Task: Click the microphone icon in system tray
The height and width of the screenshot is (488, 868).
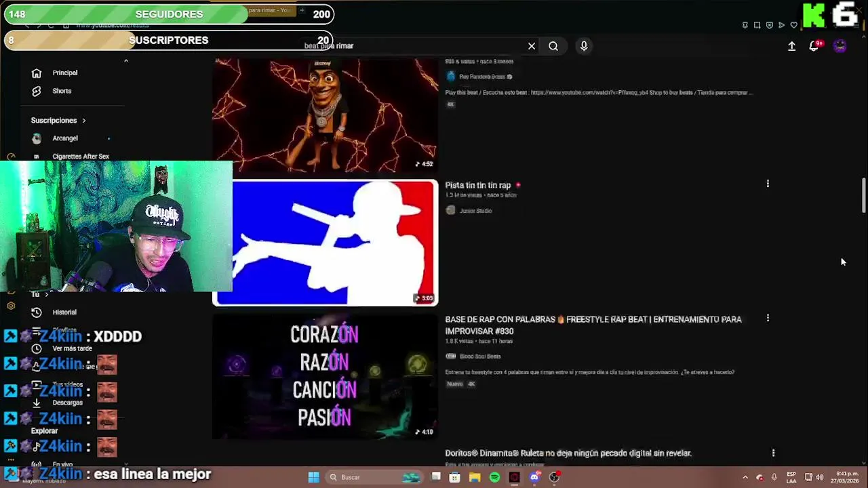Action: point(774,477)
